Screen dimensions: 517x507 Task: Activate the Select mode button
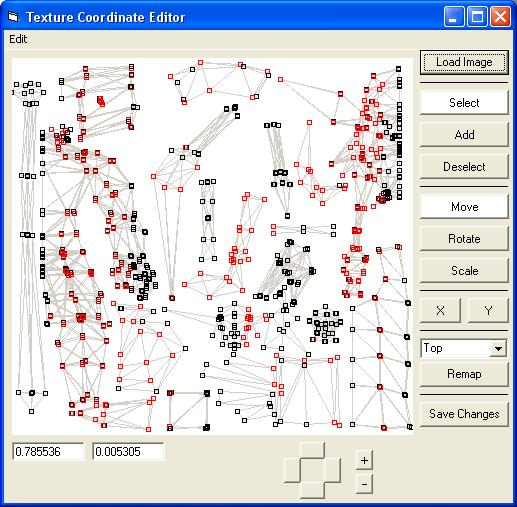click(x=464, y=103)
